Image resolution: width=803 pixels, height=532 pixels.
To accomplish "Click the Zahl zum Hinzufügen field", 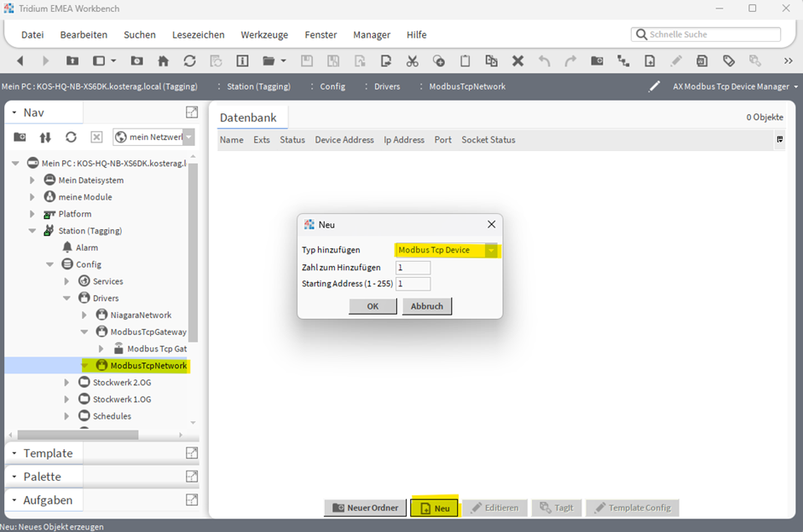I will [413, 268].
